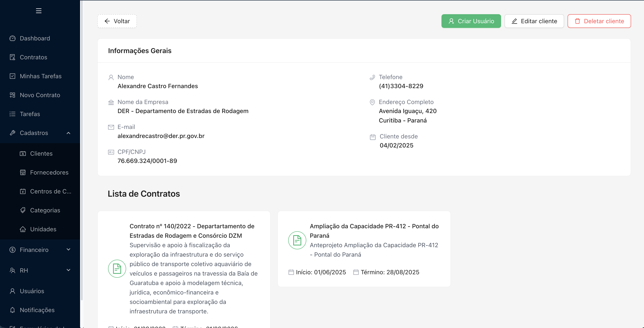Click the Categorias tag icon
The width and height of the screenshot is (644, 328).
click(x=23, y=210)
